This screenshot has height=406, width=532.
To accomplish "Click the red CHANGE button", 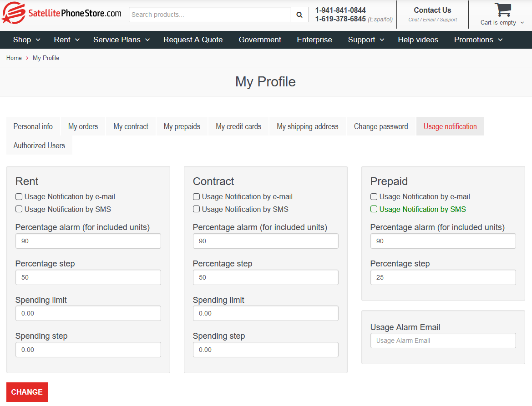I will click(x=27, y=392).
